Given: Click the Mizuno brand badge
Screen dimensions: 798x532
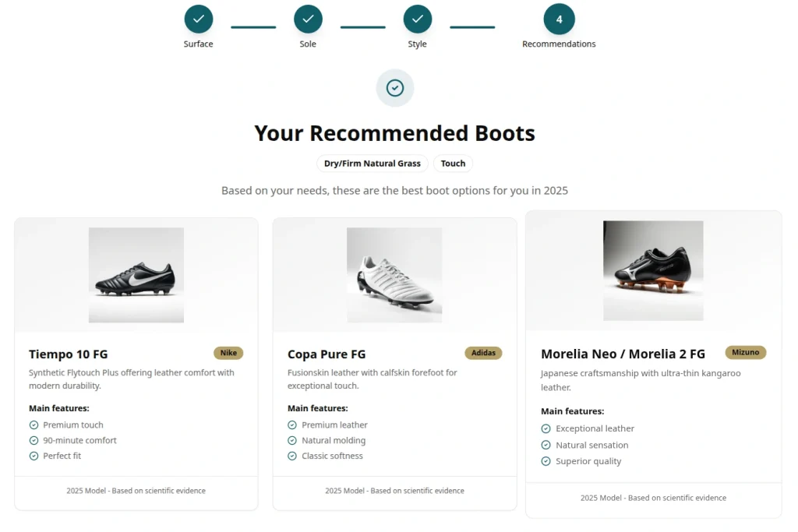Looking at the screenshot, I should (x=746, y=352).
